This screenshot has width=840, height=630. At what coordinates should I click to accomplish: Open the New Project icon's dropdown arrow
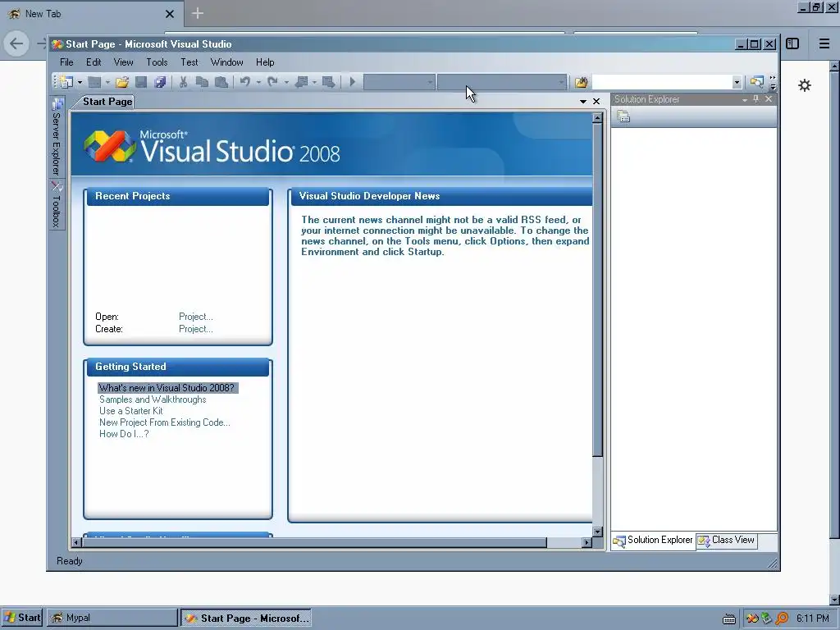80,82
